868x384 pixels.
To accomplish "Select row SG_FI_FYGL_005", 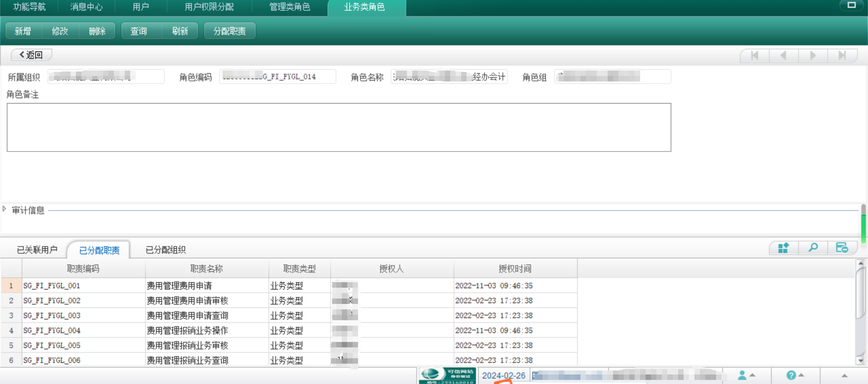I will [289, 345].
